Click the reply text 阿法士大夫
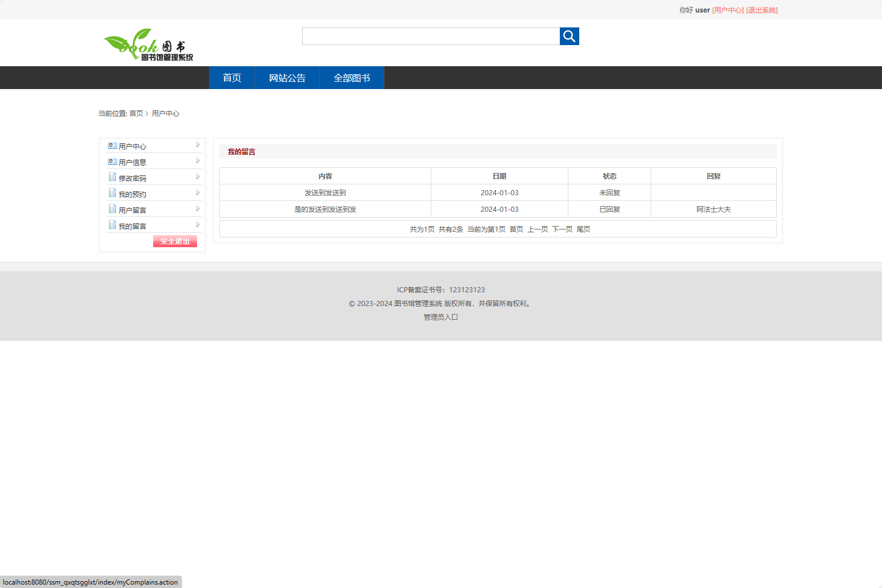The width and height of the screenshot is (882, 588). point(713,210)
